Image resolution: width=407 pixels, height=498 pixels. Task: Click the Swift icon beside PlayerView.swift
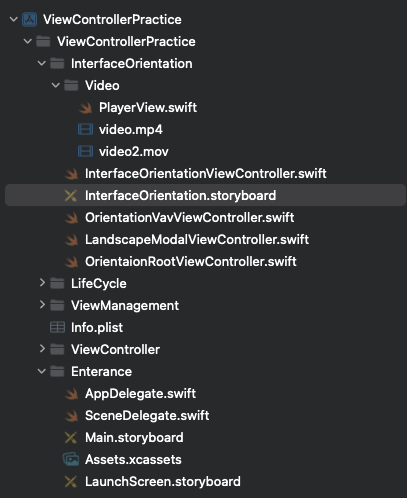pyautogui.click(x=86, y=108)
